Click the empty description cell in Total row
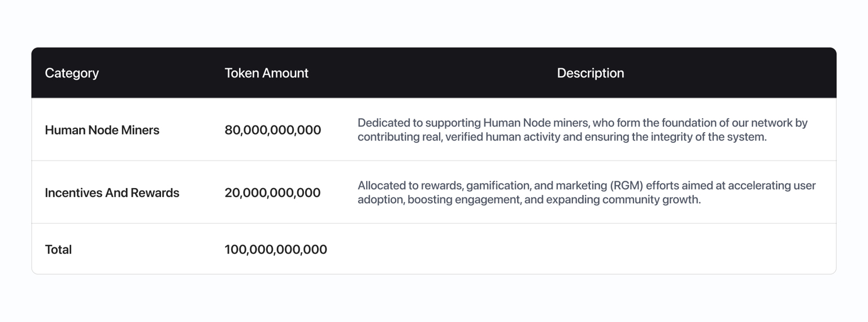 click(591, 249)
